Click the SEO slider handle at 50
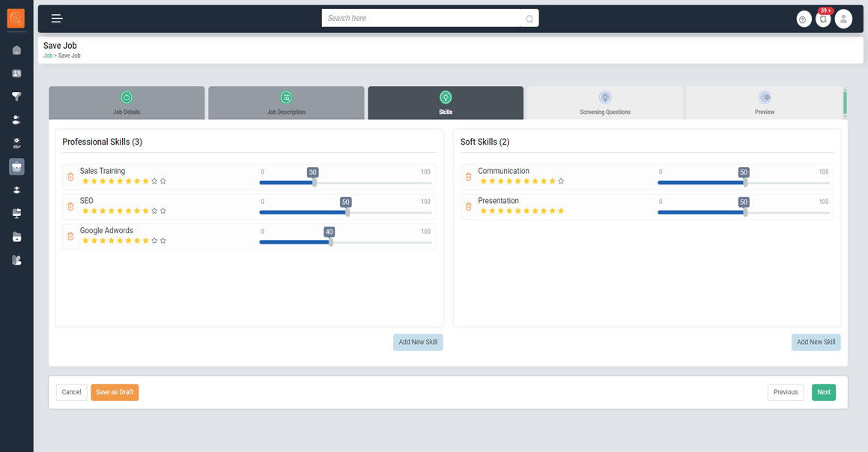Viewport: 868px width, 452px height. 347,212
